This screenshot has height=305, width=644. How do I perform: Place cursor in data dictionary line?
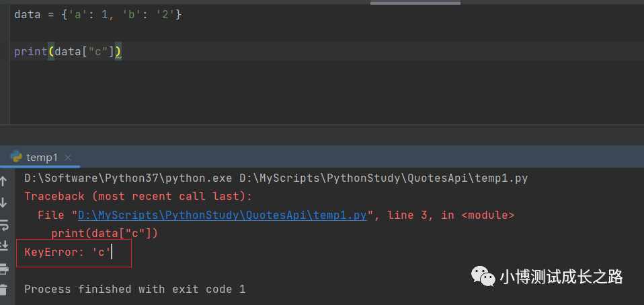[x=97, y=15]
